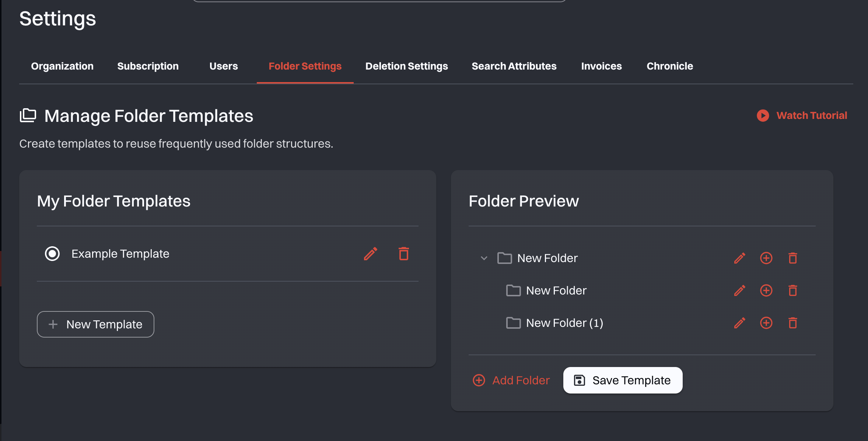Open the Invoices tab

601,66
